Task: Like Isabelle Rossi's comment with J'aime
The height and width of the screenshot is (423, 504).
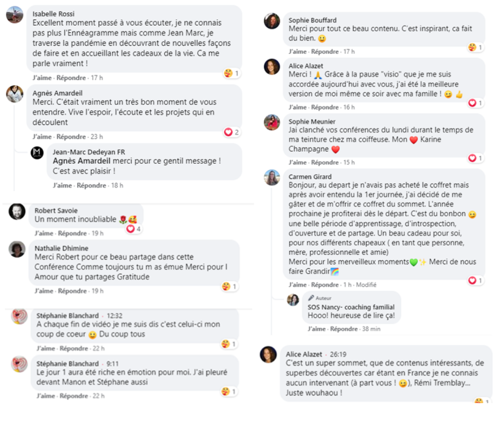Action: 42,78
